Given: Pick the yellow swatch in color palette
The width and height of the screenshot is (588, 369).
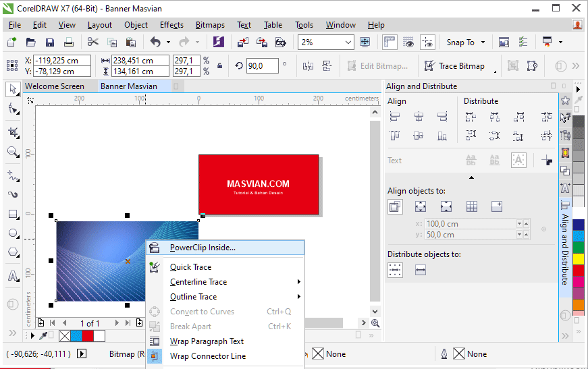Looking at the screenshot, I should 579,259.
